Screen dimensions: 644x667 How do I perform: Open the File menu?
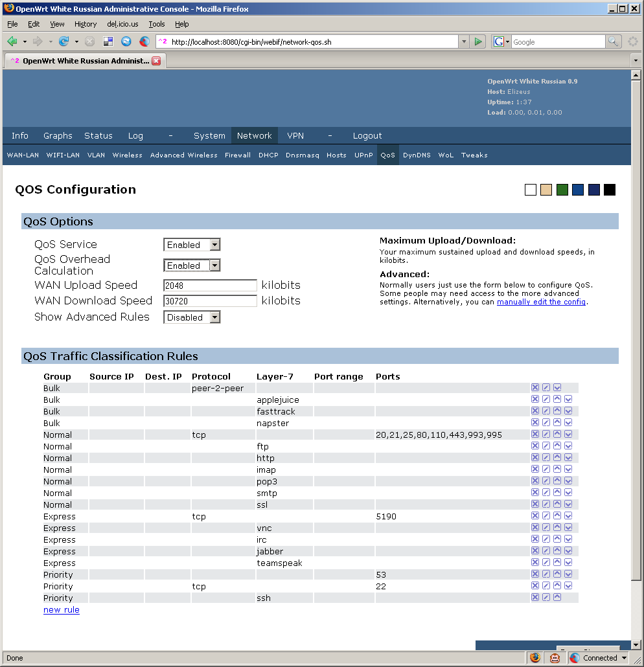[12, 24]
